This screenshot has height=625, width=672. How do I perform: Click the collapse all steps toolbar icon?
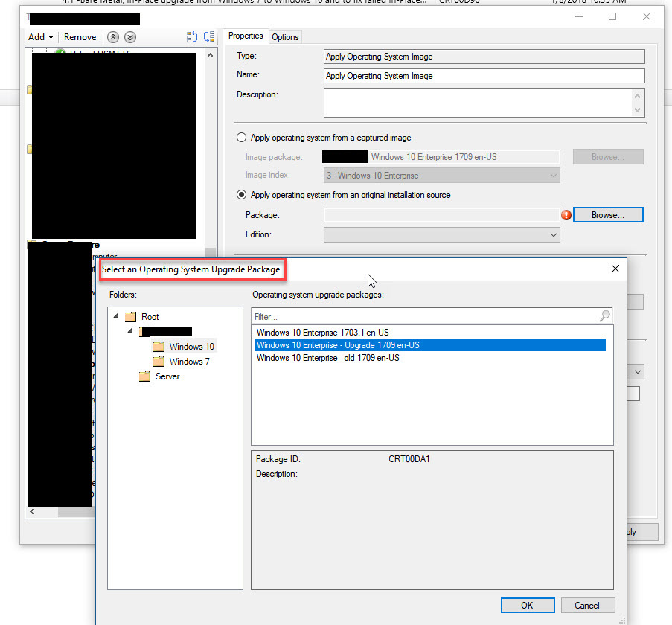[x=209, y=37]
